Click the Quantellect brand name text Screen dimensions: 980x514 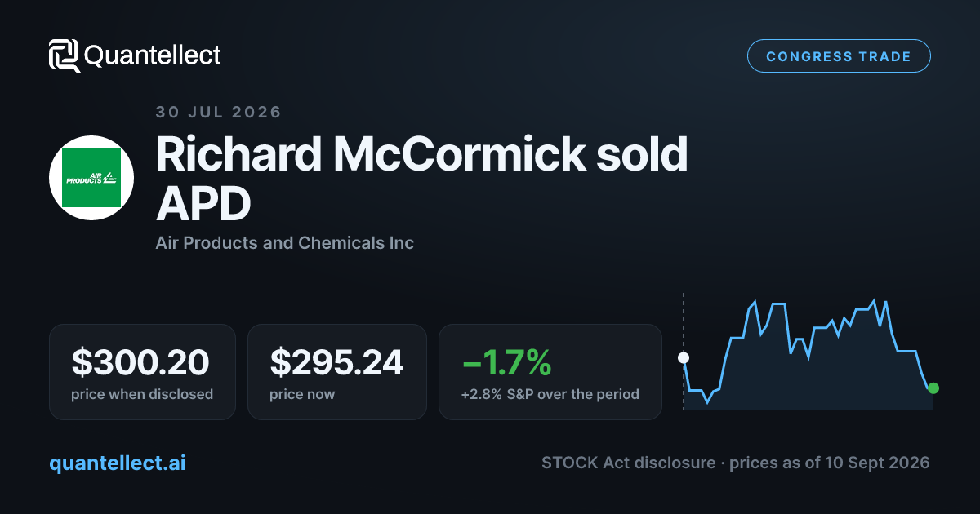[153, 55]
